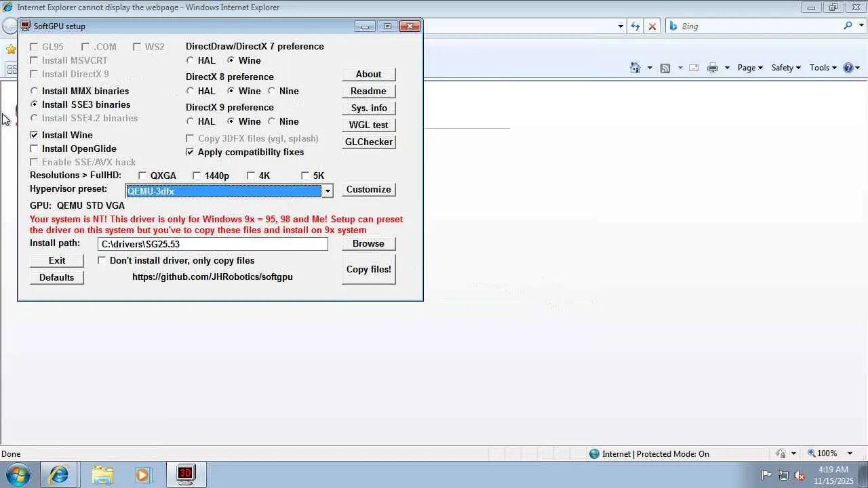Click the muted volume tray icon
868x488 pixels.
pos(800,475)
